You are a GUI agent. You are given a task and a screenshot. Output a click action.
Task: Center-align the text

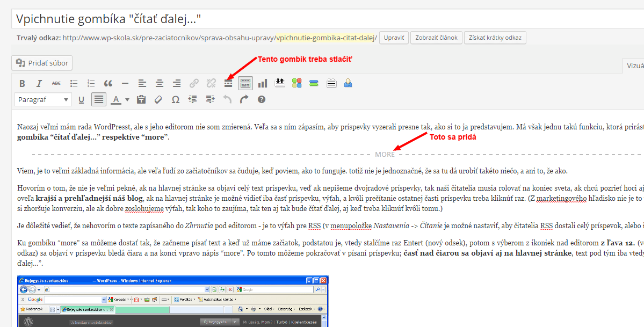[x=160, y=84]
